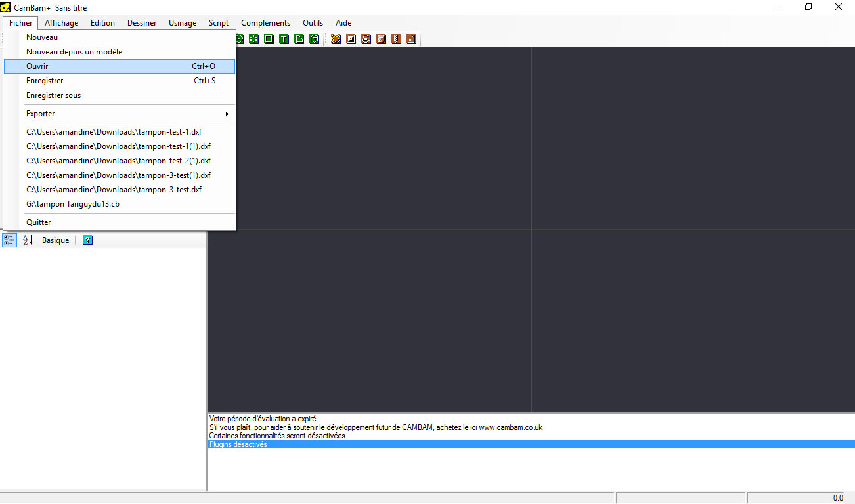Add a Drill machining operation

pyautogui.click(x=396, y=39)
